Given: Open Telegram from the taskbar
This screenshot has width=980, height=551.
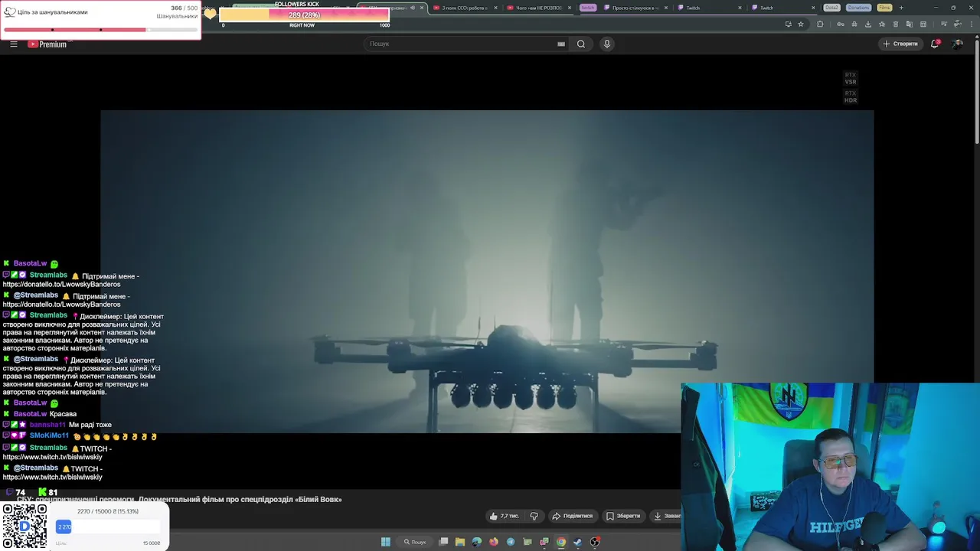Looking at the screenshot, I should coord(511,542).
